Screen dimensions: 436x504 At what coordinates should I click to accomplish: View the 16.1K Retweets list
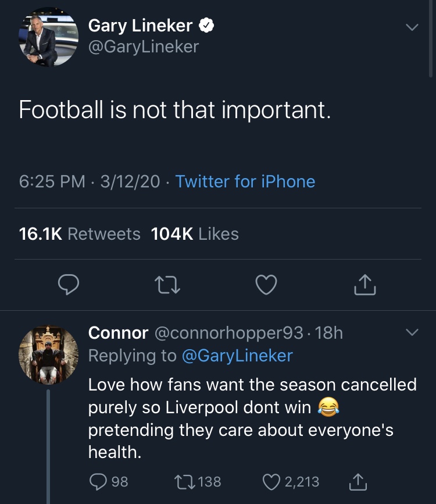tap(80, 234)
